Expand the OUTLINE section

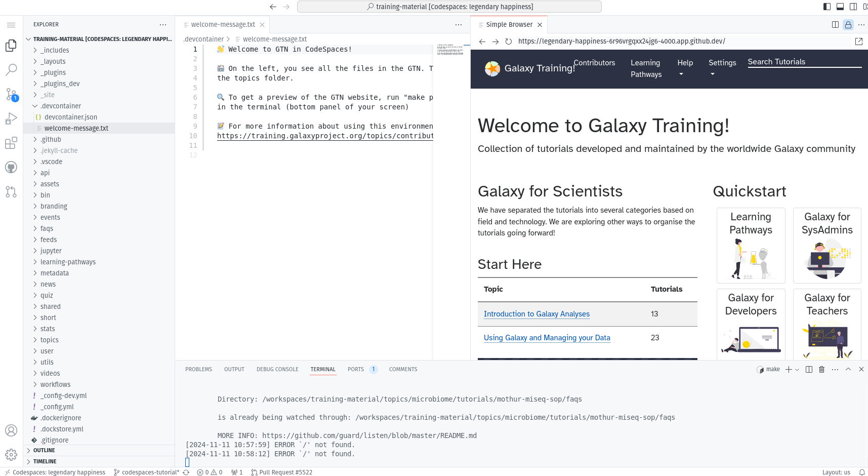point(44,450)
